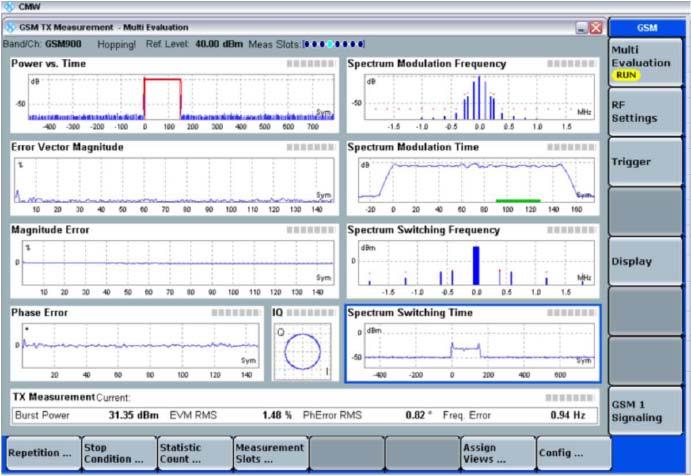
Task: Open Repetition settings
Action: tap(44, 453)
